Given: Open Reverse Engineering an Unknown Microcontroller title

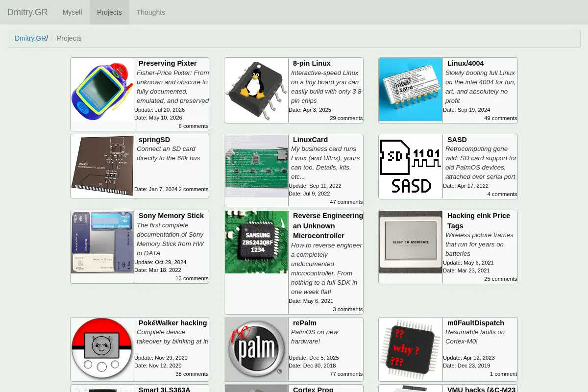Looking at the screenshot, I should [328, 225].
